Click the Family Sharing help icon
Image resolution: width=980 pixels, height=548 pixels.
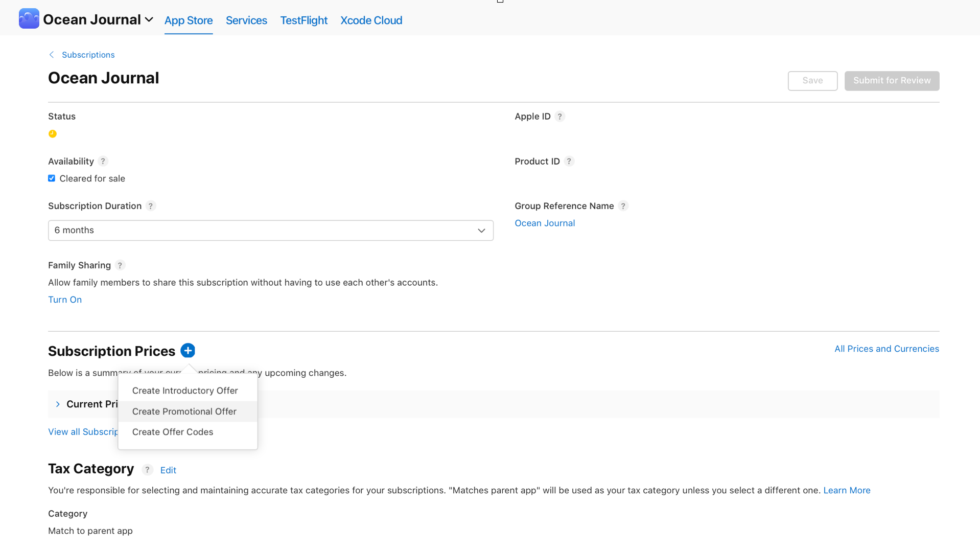[x=120, y=265]
